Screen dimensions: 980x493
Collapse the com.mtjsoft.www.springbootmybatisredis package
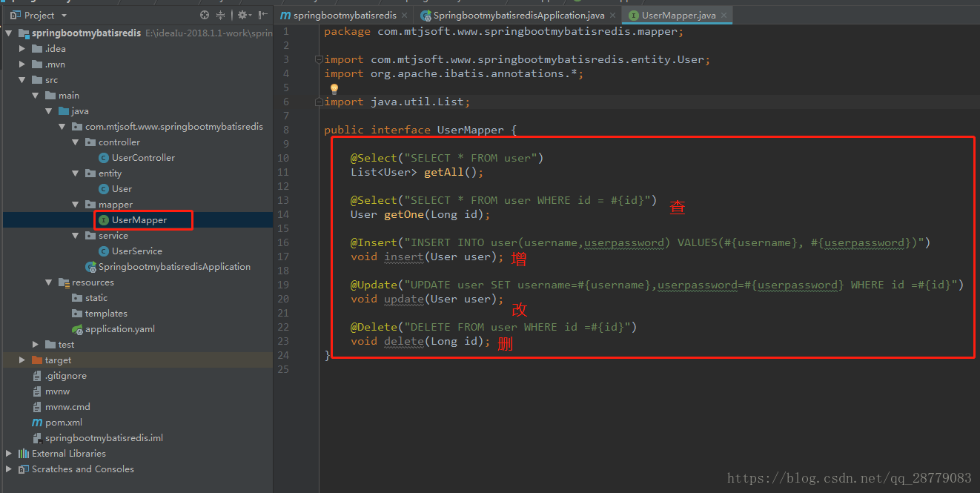pyautogui.click(x=62, y=127)
